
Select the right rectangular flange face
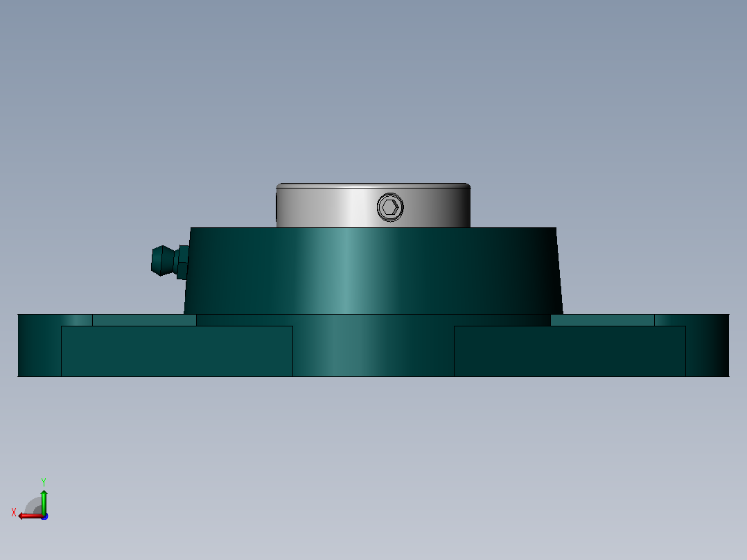[x=570, y=351]
